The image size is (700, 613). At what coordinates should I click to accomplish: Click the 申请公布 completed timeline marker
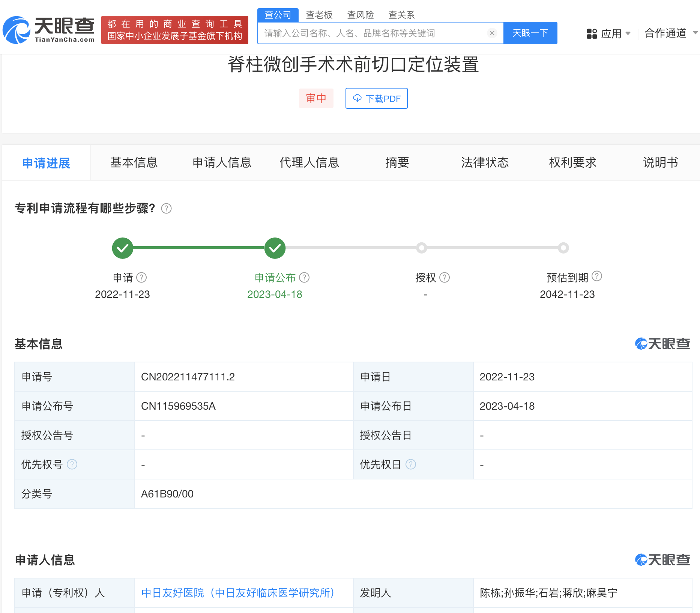(275, 248)
